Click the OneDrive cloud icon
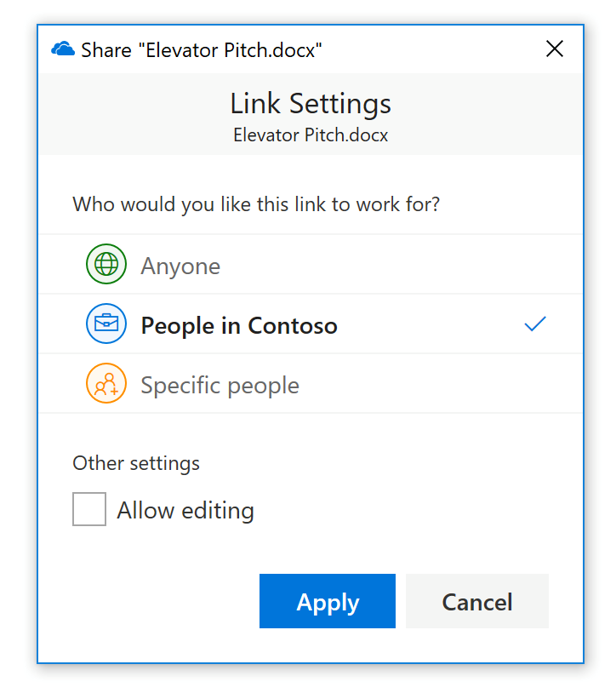 pyautogui.click(x=63, y=49)
